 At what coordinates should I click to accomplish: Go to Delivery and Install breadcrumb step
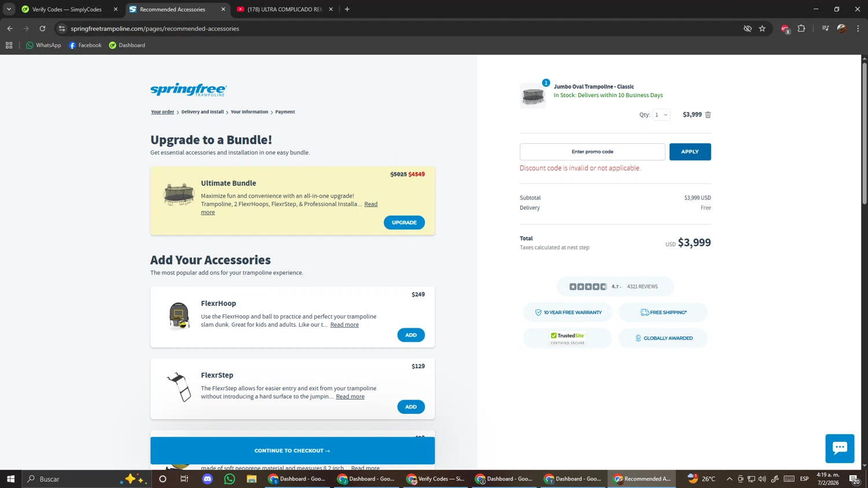click(203, 112)
